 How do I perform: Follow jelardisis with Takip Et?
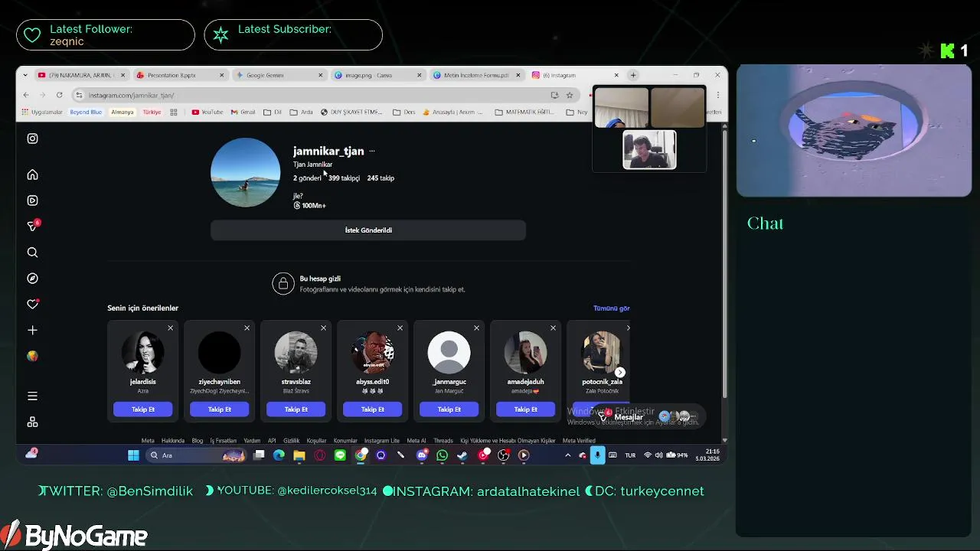tap(143, 409)
